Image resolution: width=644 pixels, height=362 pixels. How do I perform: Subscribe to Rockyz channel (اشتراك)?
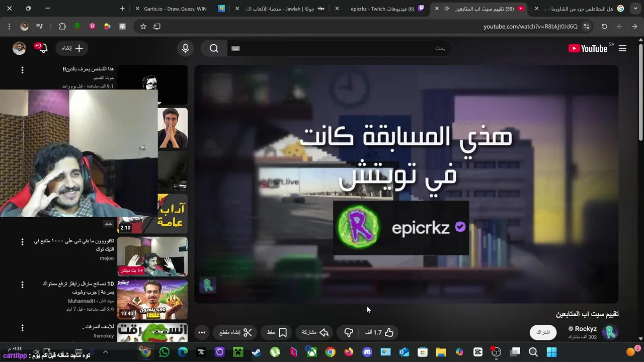point(543,332)
